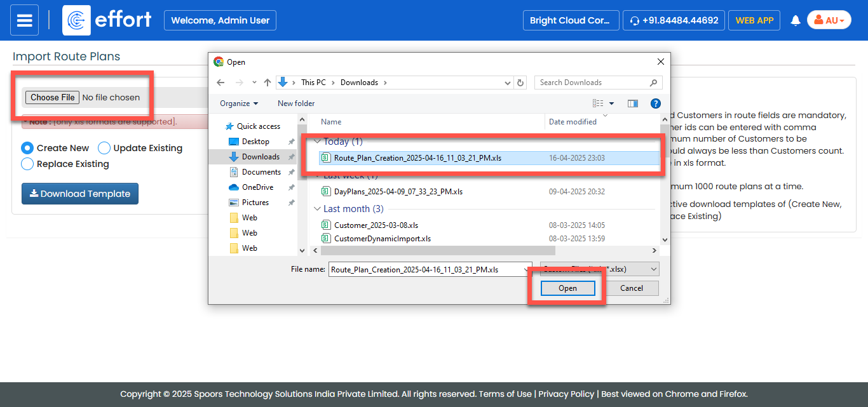Click the back navigation arrow in dialog
Screen dimensions: 868x407
220,83
